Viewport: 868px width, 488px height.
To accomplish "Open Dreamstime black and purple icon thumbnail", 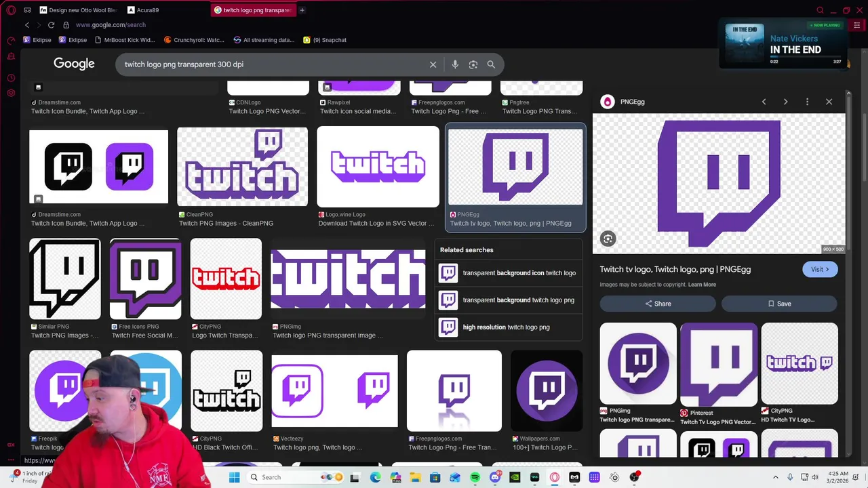I will point(98,167).
